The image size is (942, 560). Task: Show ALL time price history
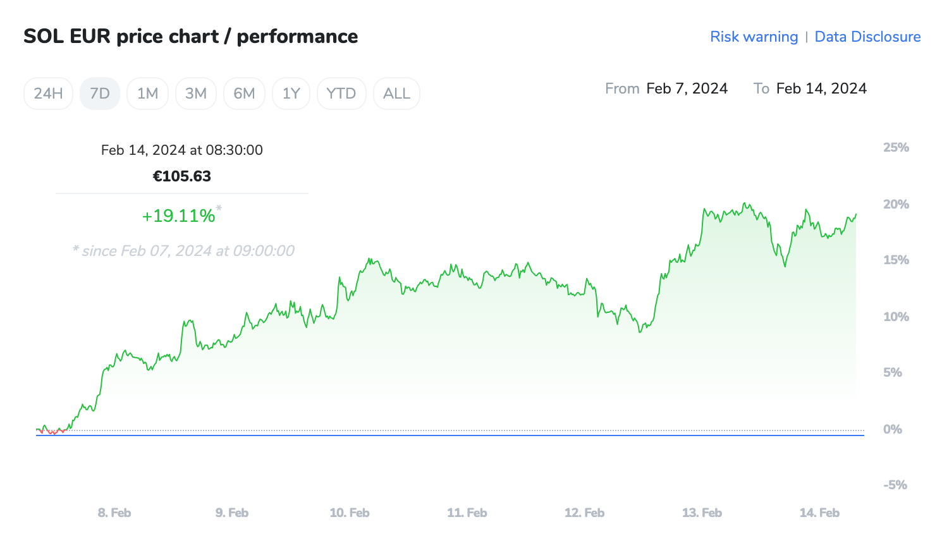396,94
